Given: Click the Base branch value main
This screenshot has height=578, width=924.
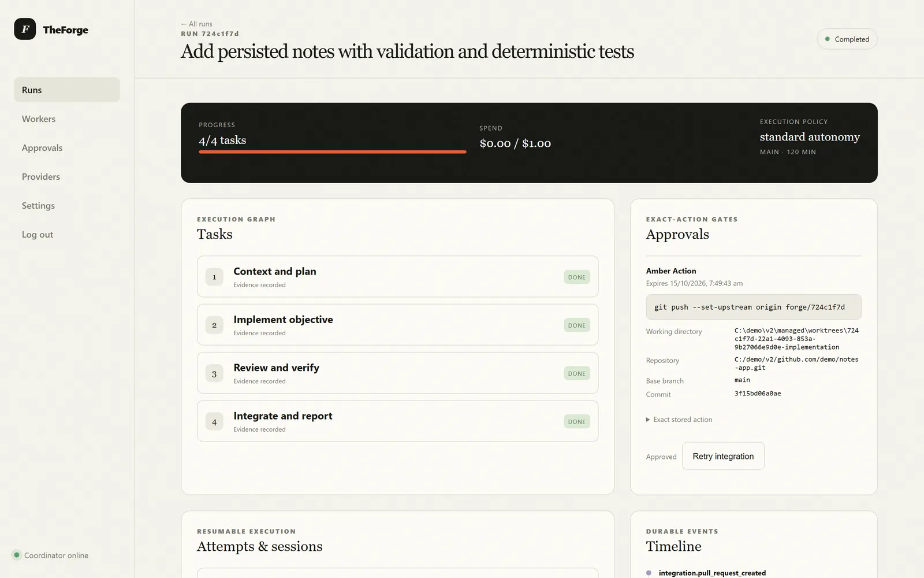Looking at the screenshot, I should pos(742,380).
